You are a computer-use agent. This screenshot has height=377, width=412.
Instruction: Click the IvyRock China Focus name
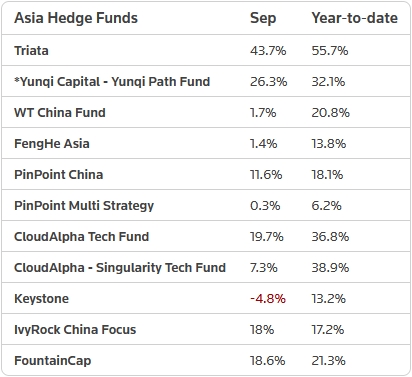coord(75,330)
